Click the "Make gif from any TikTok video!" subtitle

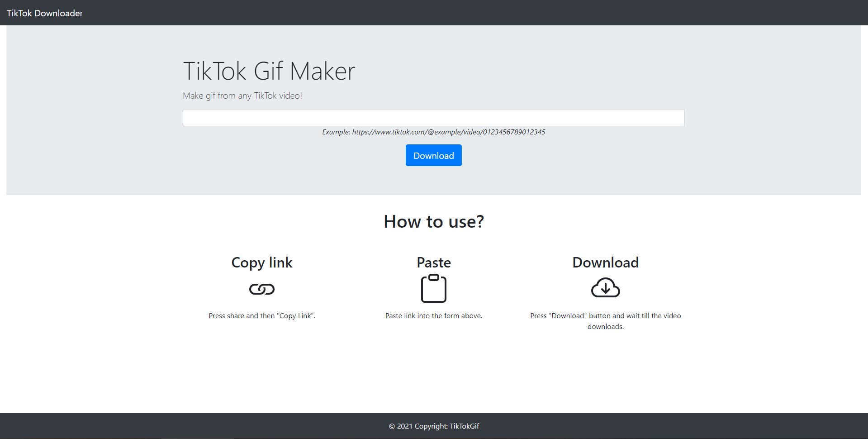[242, 95]
